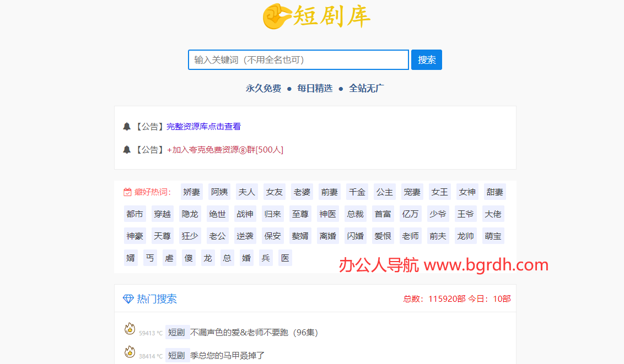Focus the keyword search input field
The width and height of the screenshot is (624, 364).
coord(298,60)
